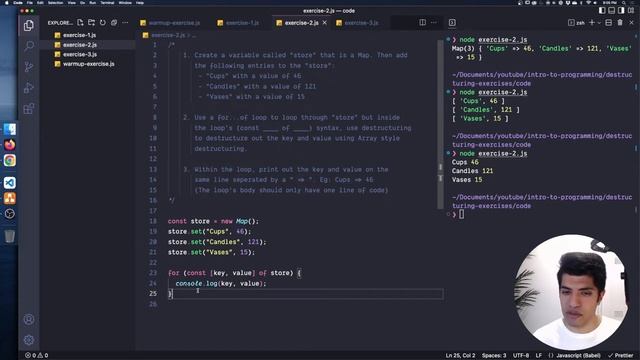This screenshot has height=360, width=640.
Task: Toggle the secondary sidebar layout icon
Action: point(621,10)
